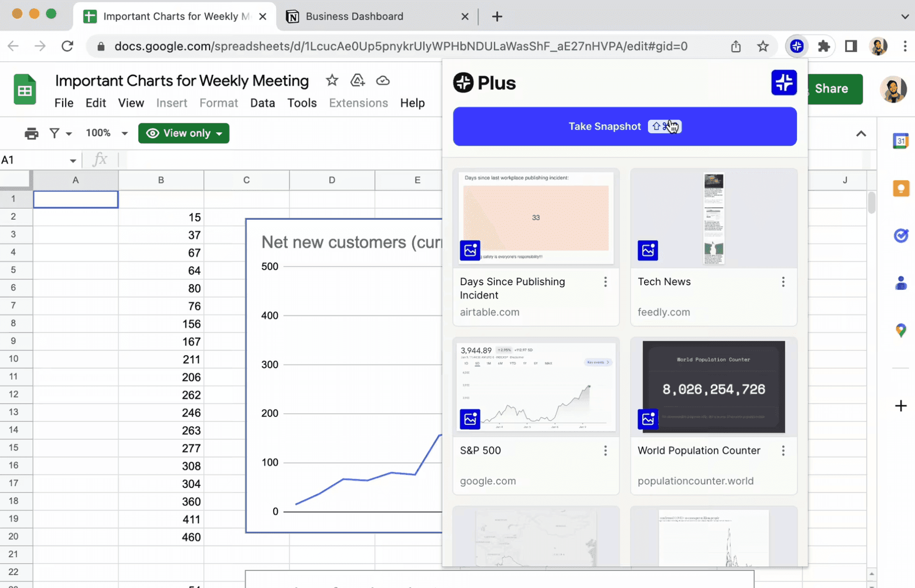Open the Google account avatar in Sheets
Viewport: 915px width, 588px height.
(x=893, y=89)
